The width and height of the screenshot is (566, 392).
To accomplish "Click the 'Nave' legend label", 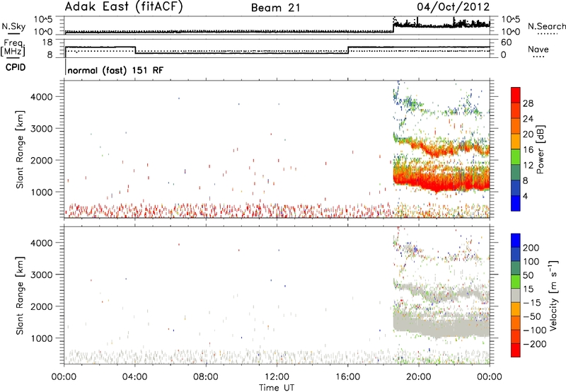I will pyautogui.click(x=538, y=49).
